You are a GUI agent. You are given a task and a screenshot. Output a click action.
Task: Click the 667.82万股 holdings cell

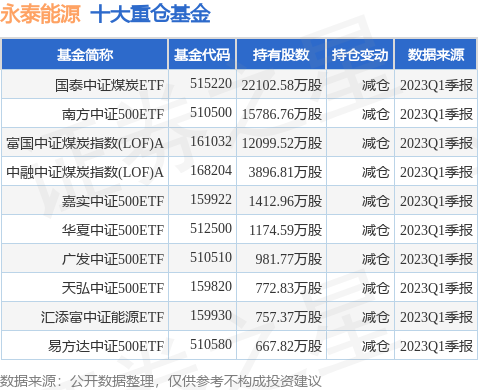(289, 346)
